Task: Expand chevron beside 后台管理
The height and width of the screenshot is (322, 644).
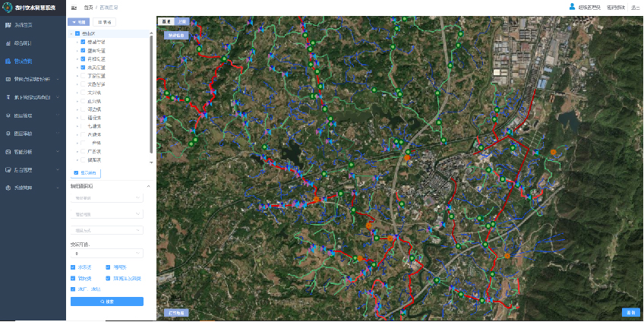Action: [x=58, y=169]
